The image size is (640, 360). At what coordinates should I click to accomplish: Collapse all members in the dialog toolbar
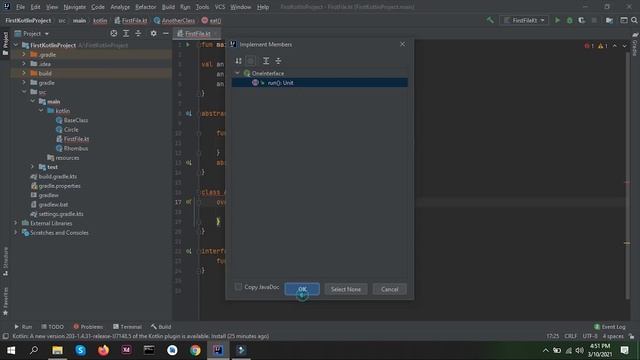[278, 61]
